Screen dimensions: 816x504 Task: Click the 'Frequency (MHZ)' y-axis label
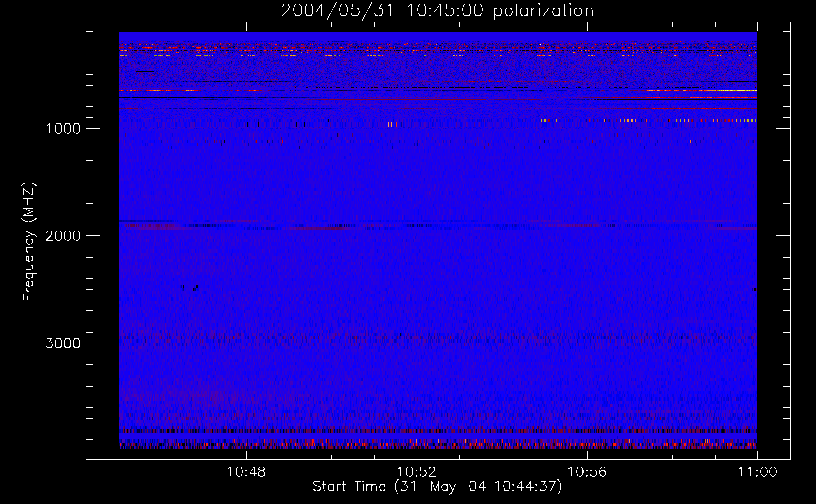click(x=29, y=242)
